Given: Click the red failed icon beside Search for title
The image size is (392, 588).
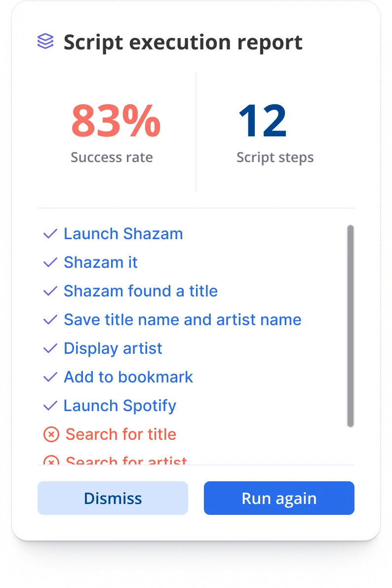Looking at the screenshot, I should [51, 435].
